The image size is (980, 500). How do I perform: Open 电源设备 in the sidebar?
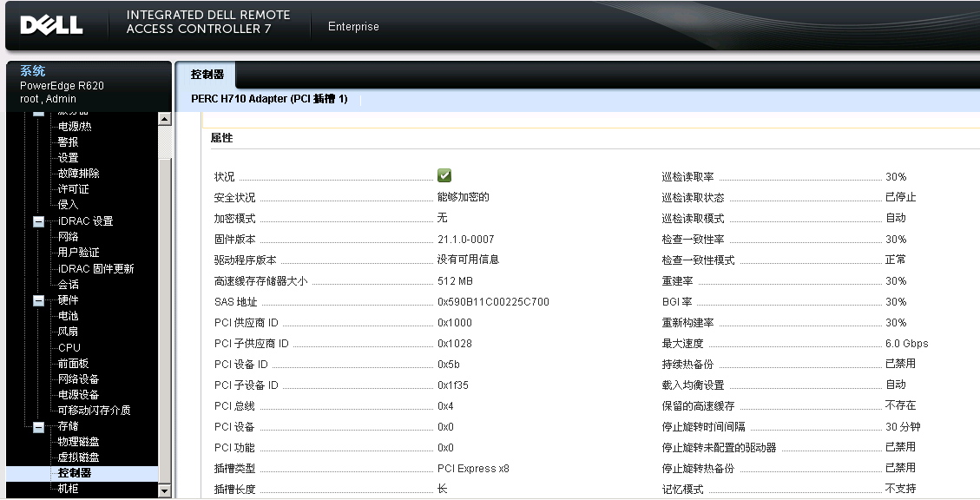tap(79, 394)
